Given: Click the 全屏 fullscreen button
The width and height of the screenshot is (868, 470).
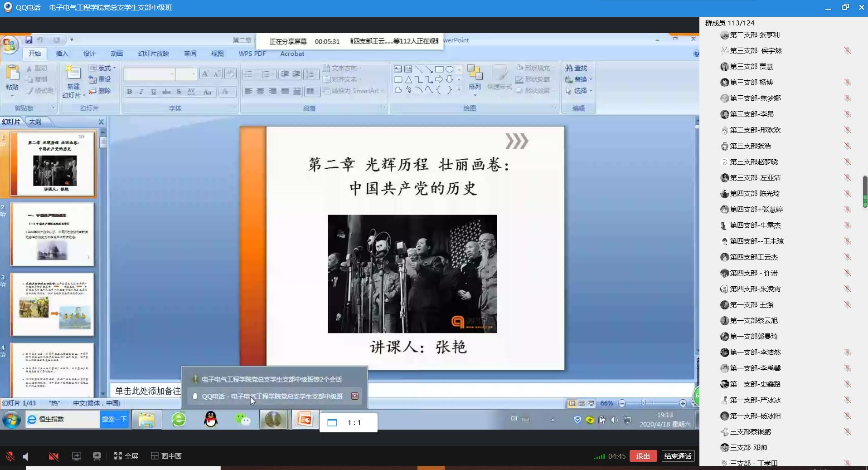Looking at the screenshot, I should coord(126,456).
